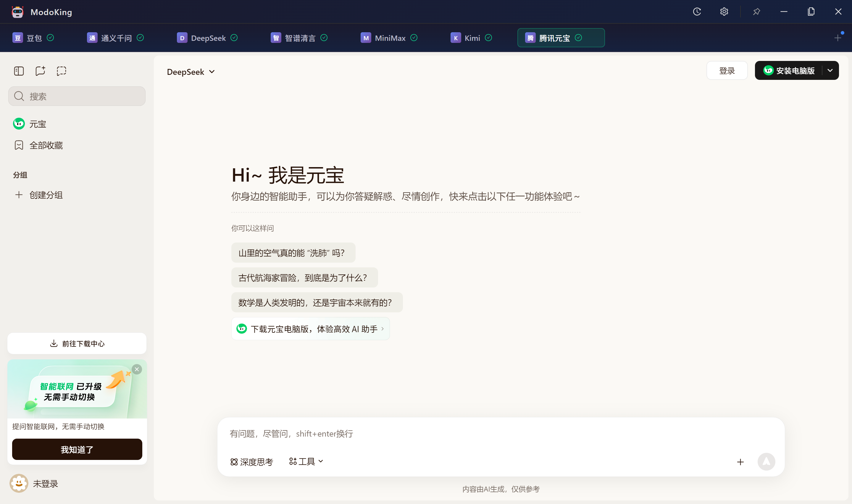Focus the 有问题，尽管问 message input
The image size is (852, 504).
(x=501, y=434)
